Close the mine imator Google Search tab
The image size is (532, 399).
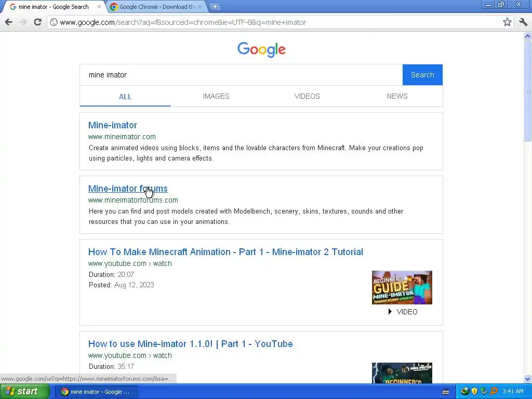pos(99,7)
